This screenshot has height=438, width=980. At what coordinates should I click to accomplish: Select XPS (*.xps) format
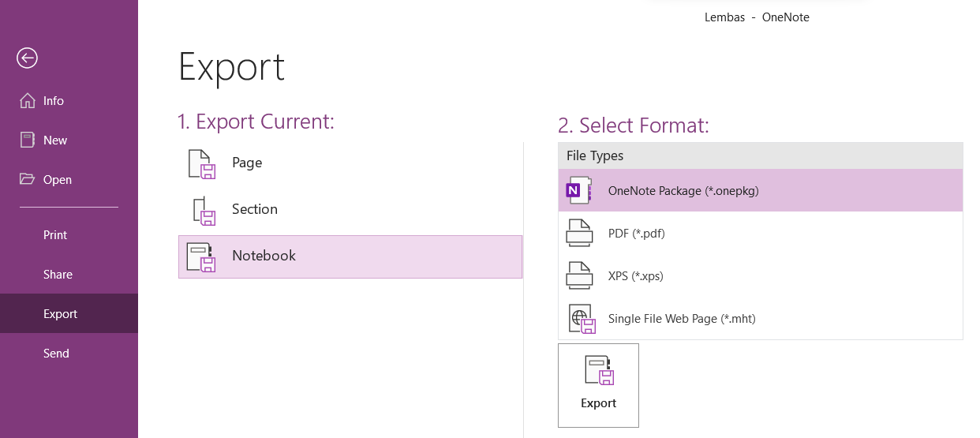761,276
